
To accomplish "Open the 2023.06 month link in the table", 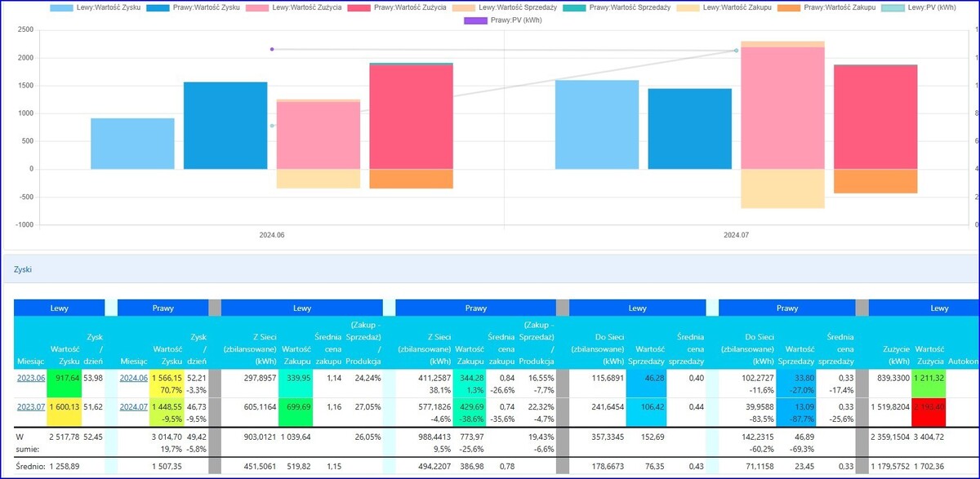I will click(31, 379).
